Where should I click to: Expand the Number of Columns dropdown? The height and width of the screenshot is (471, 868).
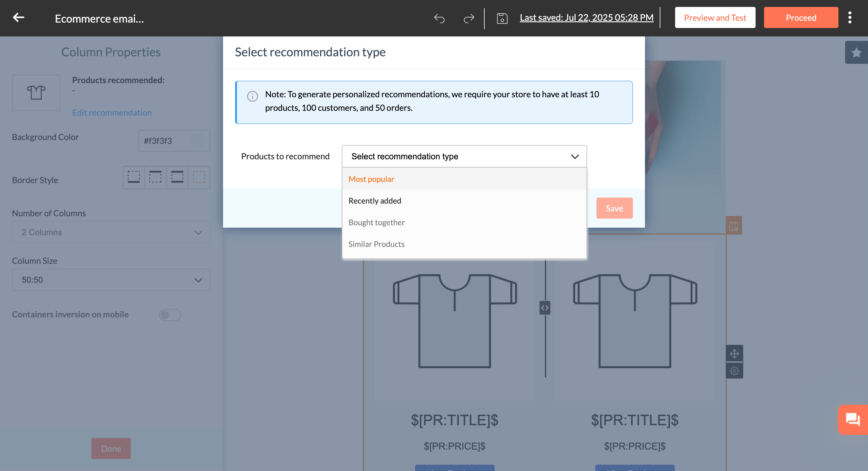[x=111, y=232]
